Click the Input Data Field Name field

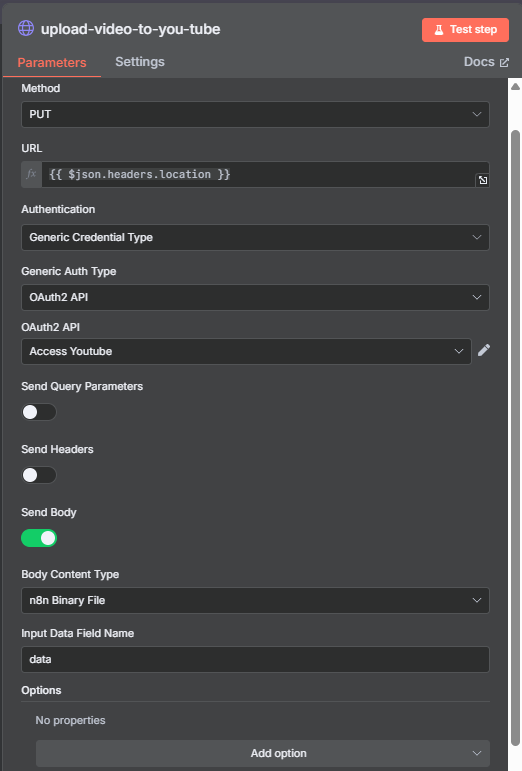click(255, 659)
